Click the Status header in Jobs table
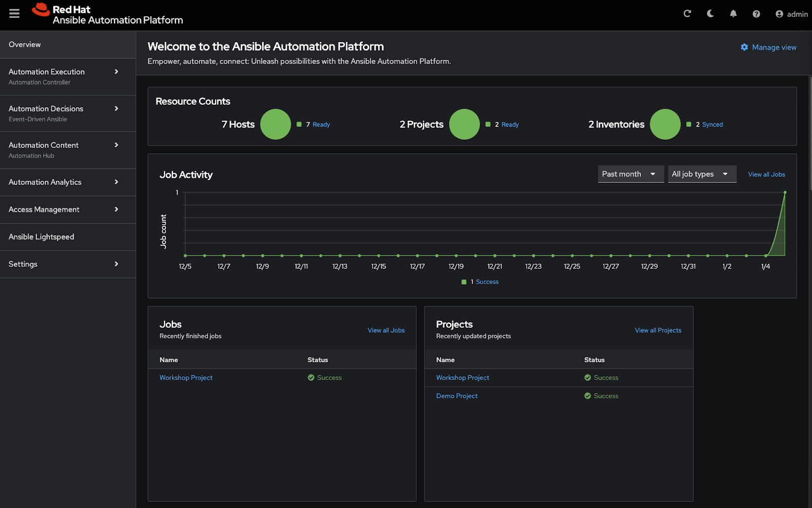 pos(318,360)
